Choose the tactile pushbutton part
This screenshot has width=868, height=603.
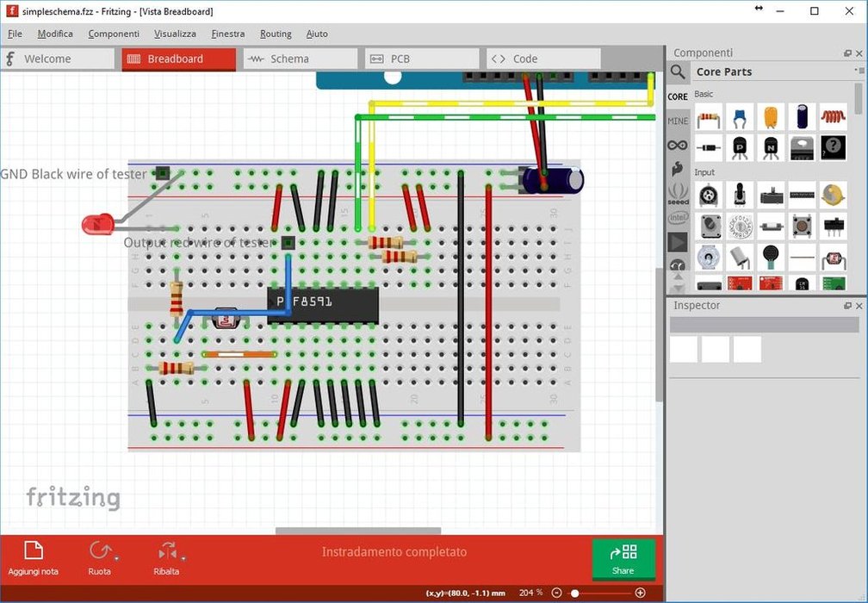[x=803, y=226]
